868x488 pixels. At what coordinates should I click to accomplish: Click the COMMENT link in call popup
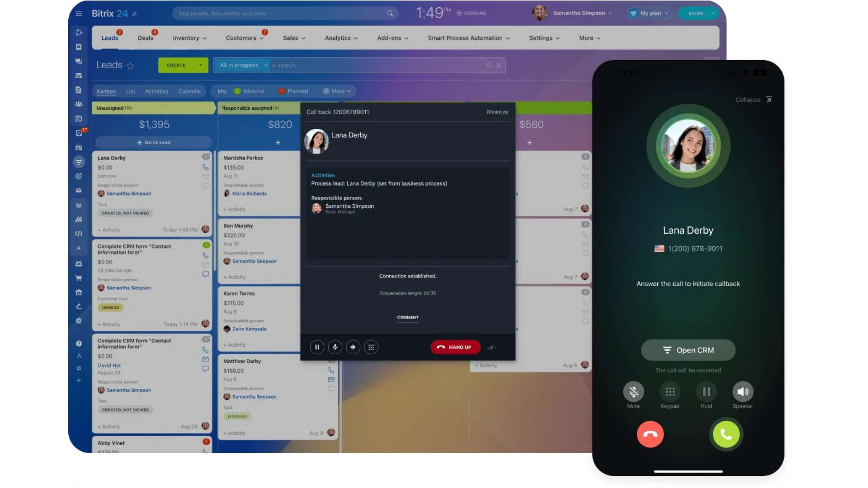click(407, 317)
